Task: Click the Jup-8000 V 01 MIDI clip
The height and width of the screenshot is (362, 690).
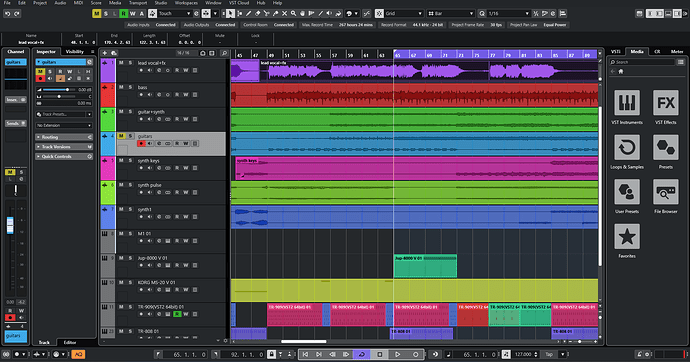Action: click(x=425, y=266)
